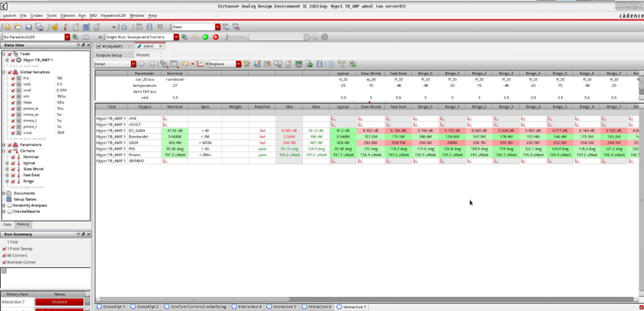This screenshot has width=644, height=311.
Task: Click the Save floppy disk icon
Action: click(x=29, y=27)
